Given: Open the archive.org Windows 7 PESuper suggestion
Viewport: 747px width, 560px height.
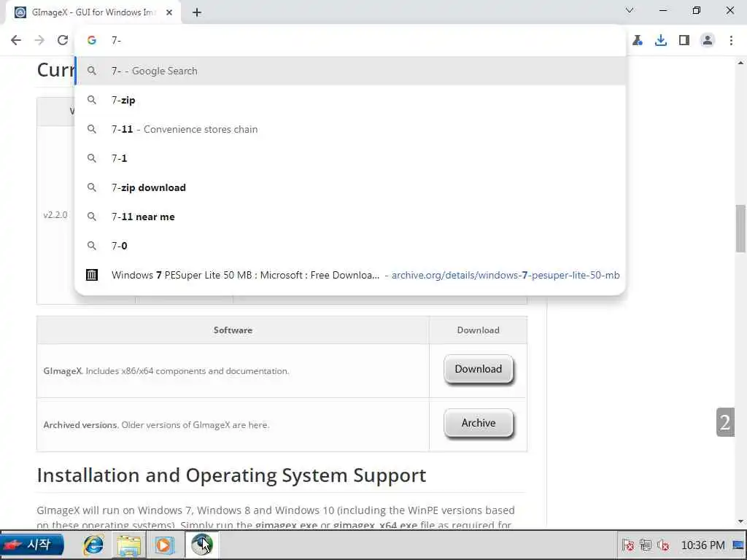Looking at the screenshot, I should click(x=351, y=275).
